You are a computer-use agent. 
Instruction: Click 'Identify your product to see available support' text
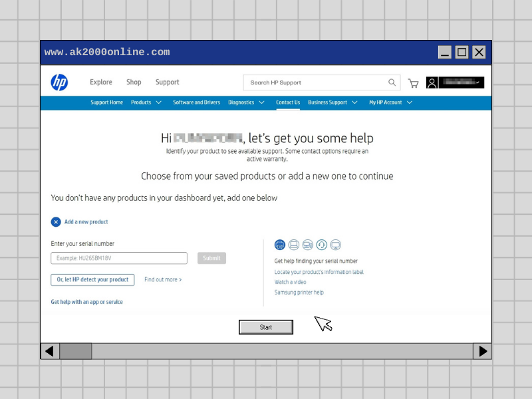267,155
